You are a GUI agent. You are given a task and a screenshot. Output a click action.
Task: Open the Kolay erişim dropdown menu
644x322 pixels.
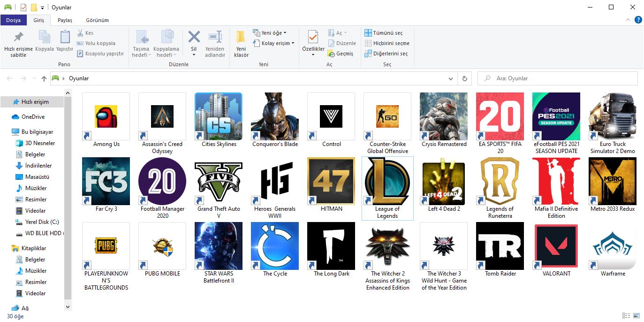[x=274, y=43]
